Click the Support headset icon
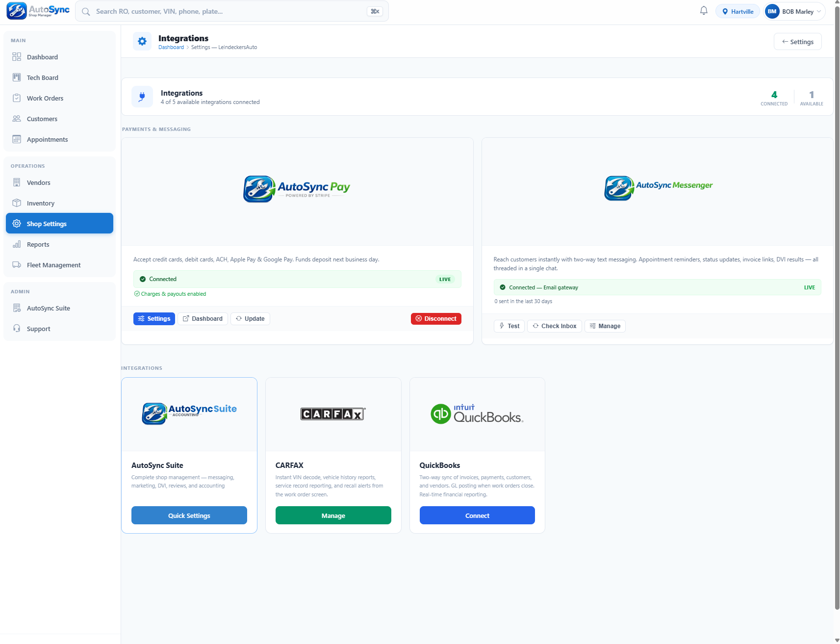840x644 pixels. (17, 329)
